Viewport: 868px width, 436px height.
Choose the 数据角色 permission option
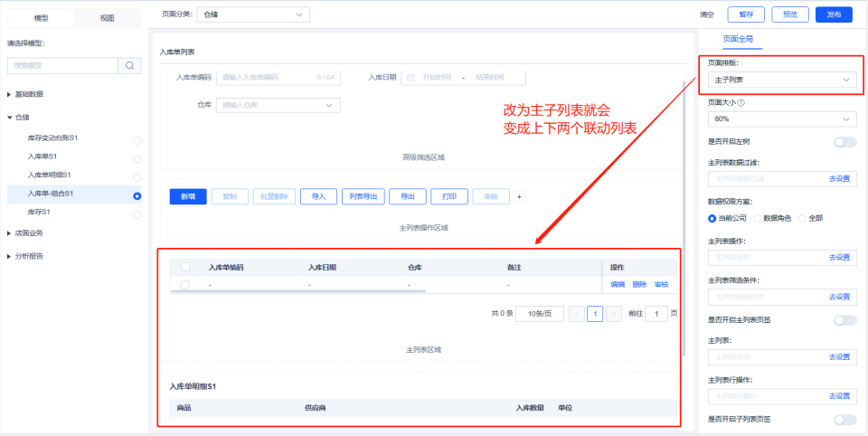[772, 218]
